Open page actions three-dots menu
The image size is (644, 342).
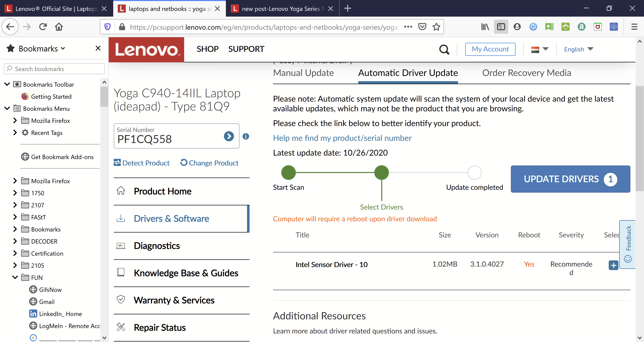tap(408, 27)
